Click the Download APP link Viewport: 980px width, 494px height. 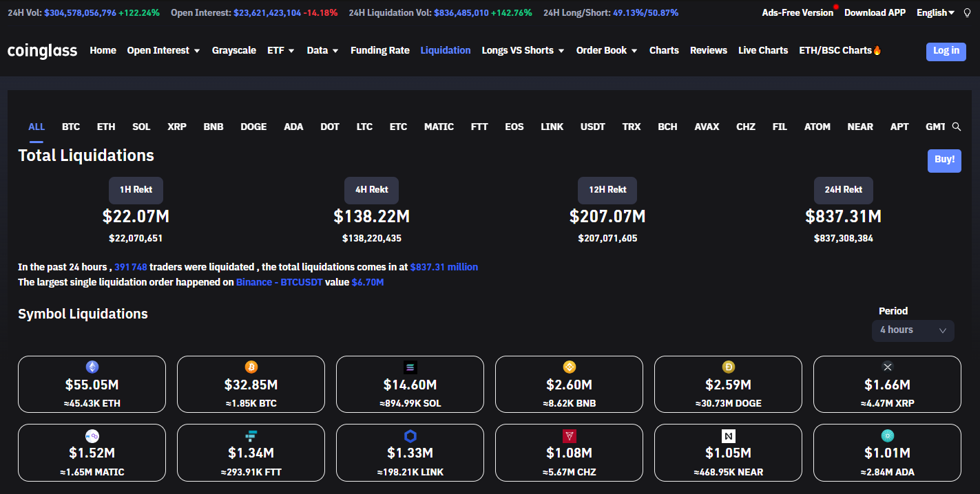click(x=875, y=13)
